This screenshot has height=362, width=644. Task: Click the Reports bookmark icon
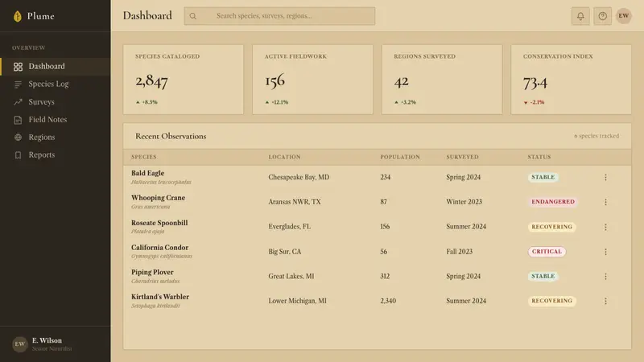click(x=18, y=155)
